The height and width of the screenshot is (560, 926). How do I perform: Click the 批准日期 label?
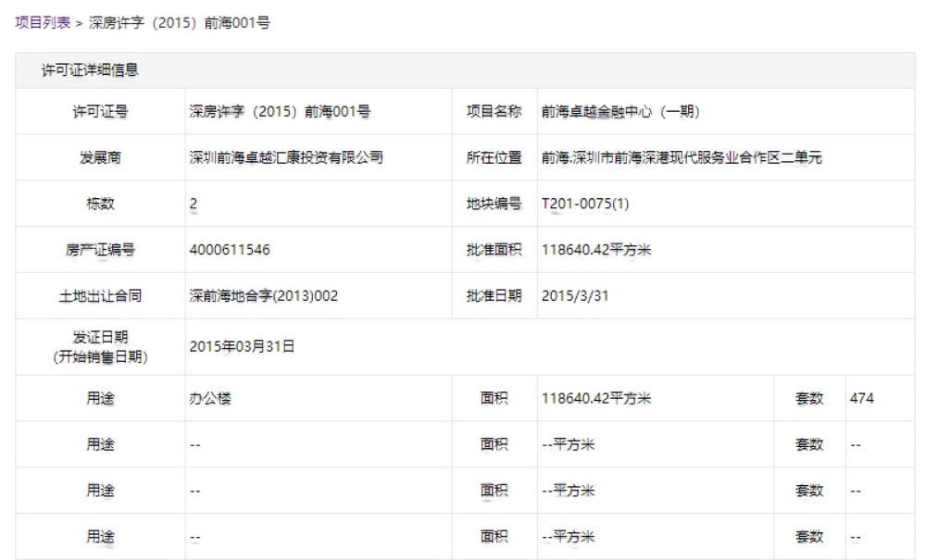pyautogui.click(x=494, y=295)
